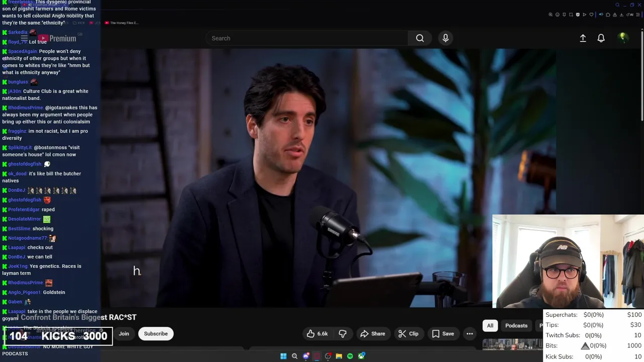Click the YouTube search magnifier button
The height and width of the screenshot is (362, 644).
click(420, 38)
